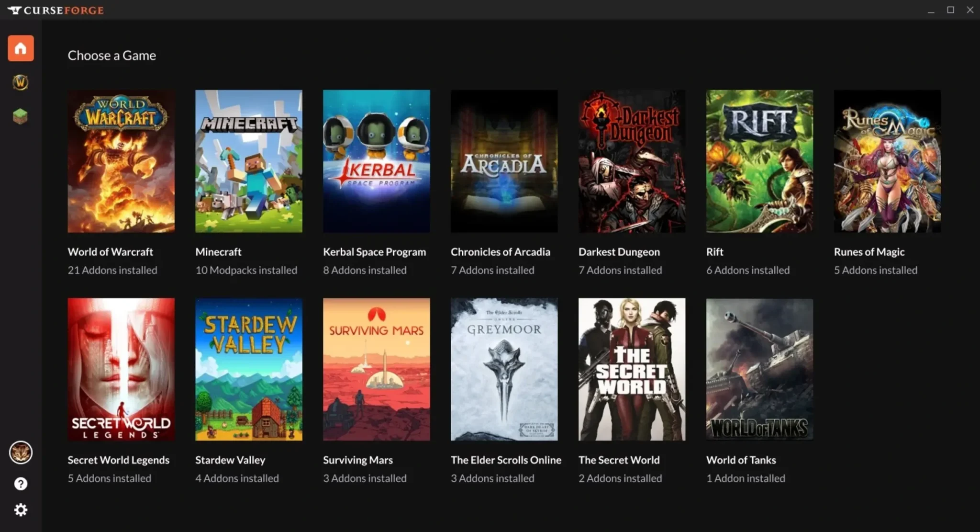The height and width of the screenshot is (532, 980).
Task: Open the Minecraft modpacks section
Action: point(248,161)
